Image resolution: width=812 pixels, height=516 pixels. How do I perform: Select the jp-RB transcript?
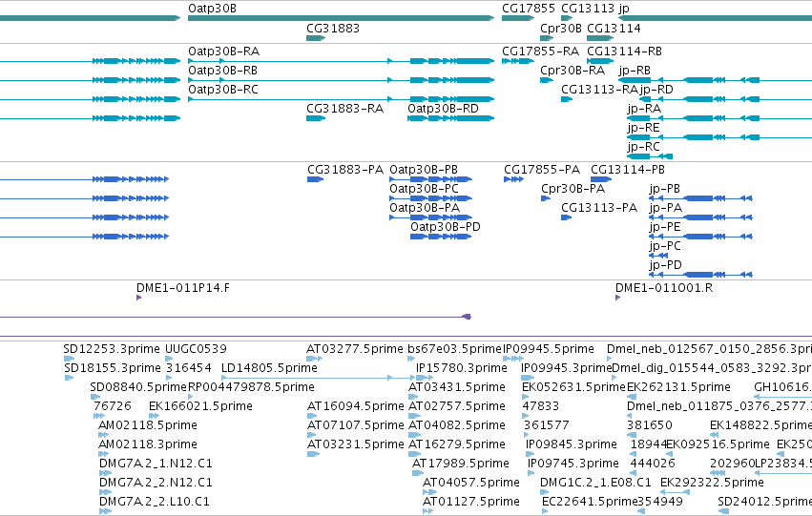(x=715, y=80)
